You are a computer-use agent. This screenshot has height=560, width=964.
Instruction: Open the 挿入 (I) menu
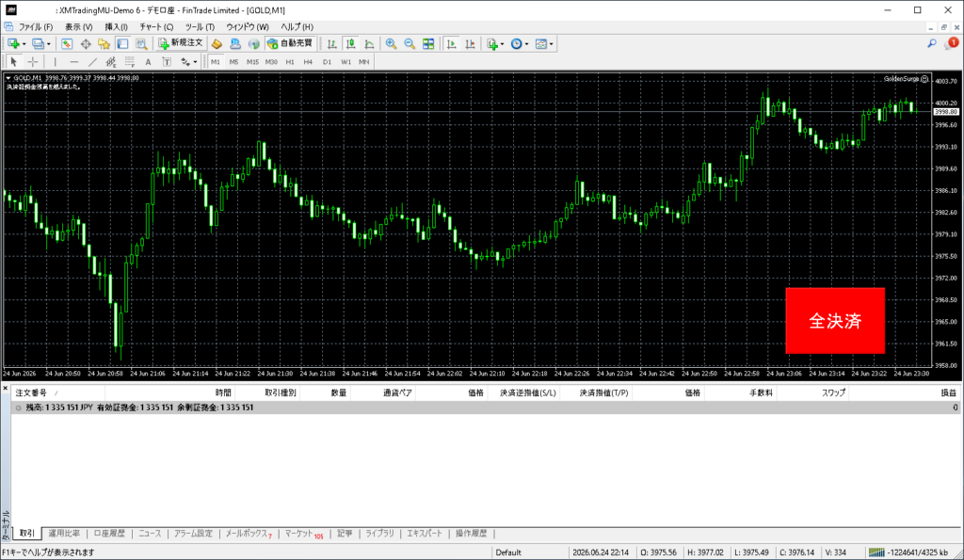point(116,27)
